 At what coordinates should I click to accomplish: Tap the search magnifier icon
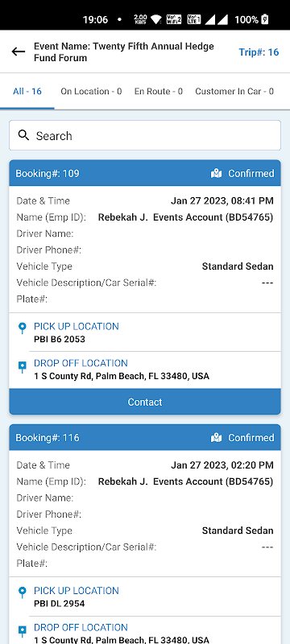(24, 135)
